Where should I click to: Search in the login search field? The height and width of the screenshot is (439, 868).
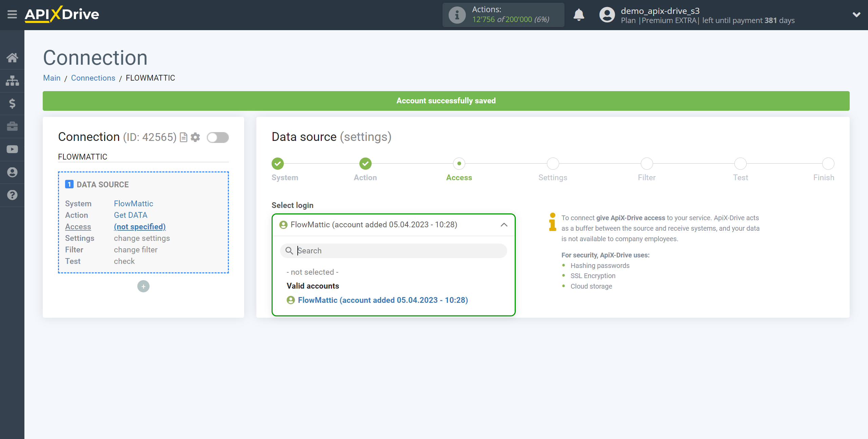393,250
